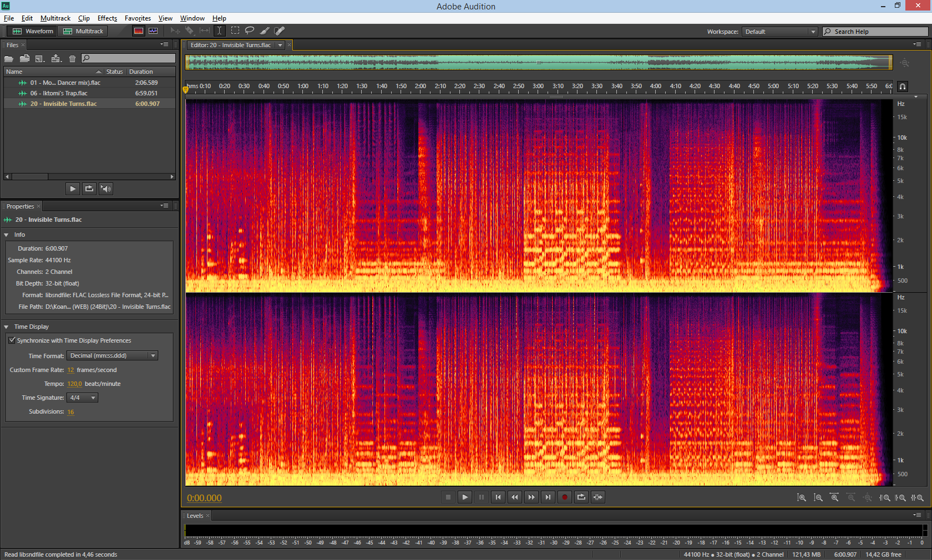Click Zoom In Time icon

click(834, 497)
